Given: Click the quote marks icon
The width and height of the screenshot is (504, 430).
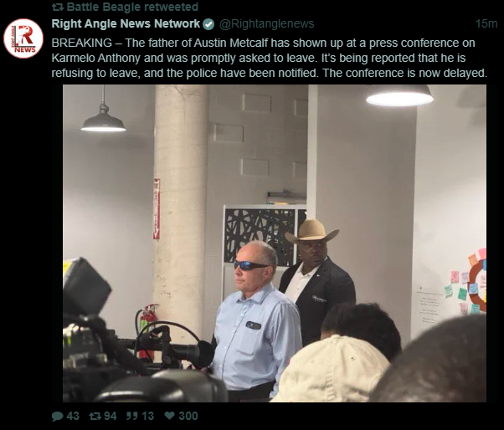Looking at the screenshot, I should point(132,416).
